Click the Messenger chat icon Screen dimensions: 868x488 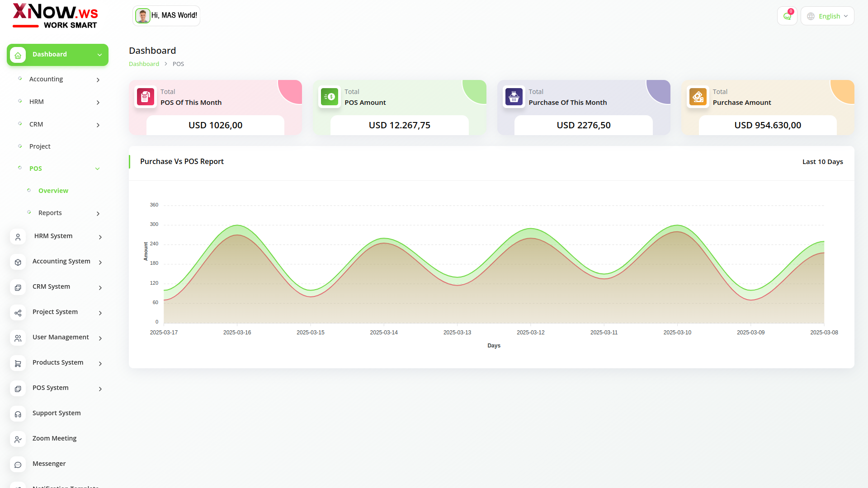point(18,465)
